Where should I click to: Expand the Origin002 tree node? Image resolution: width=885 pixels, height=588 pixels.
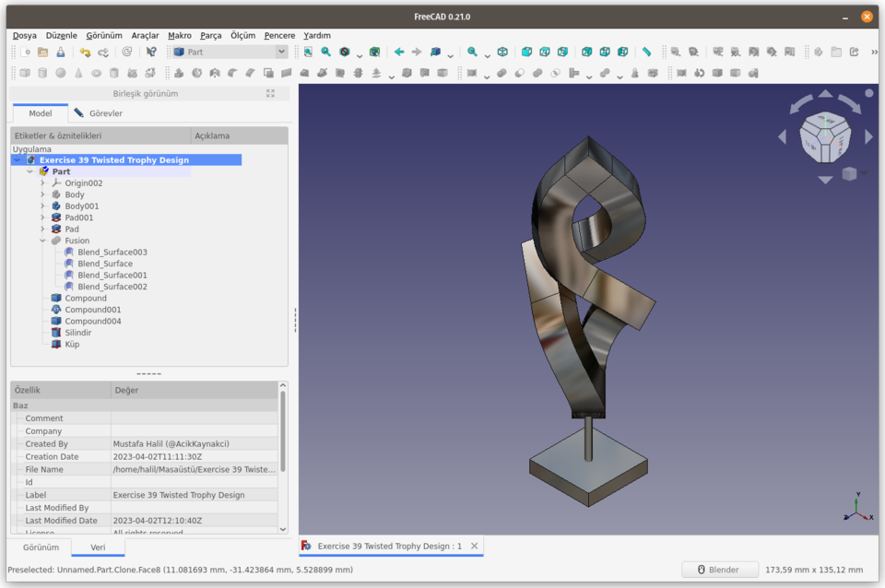coord(42,182)
